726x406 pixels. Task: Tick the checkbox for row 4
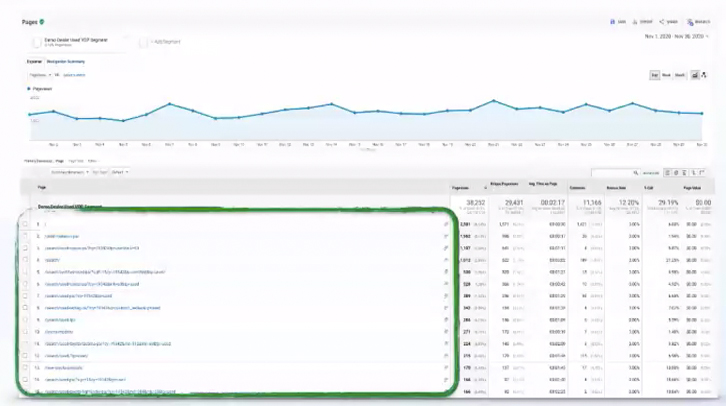pos(25,260)
